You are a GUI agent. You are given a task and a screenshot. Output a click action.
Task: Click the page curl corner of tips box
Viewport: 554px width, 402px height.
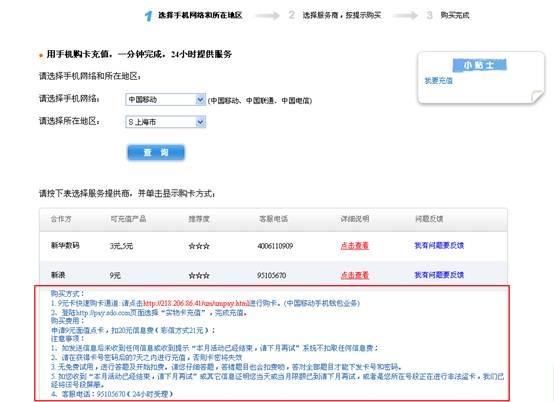pyautogui.click(x=537, y=97)
